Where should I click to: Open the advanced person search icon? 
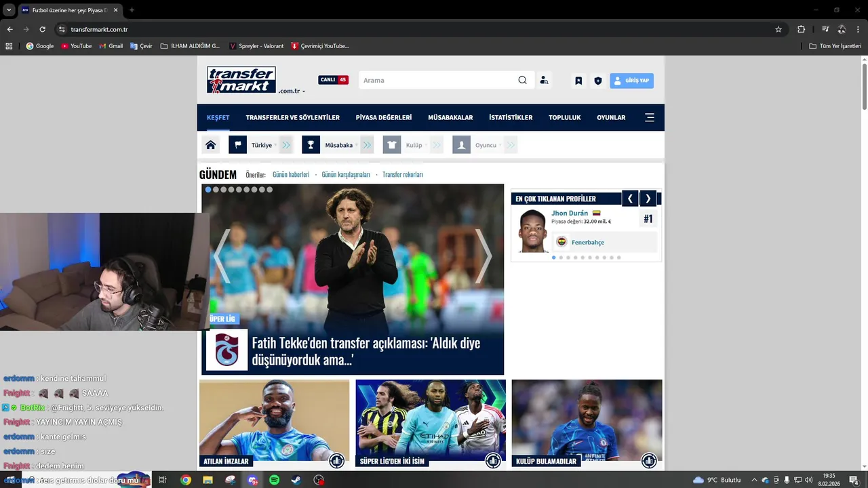pos(544,80)
